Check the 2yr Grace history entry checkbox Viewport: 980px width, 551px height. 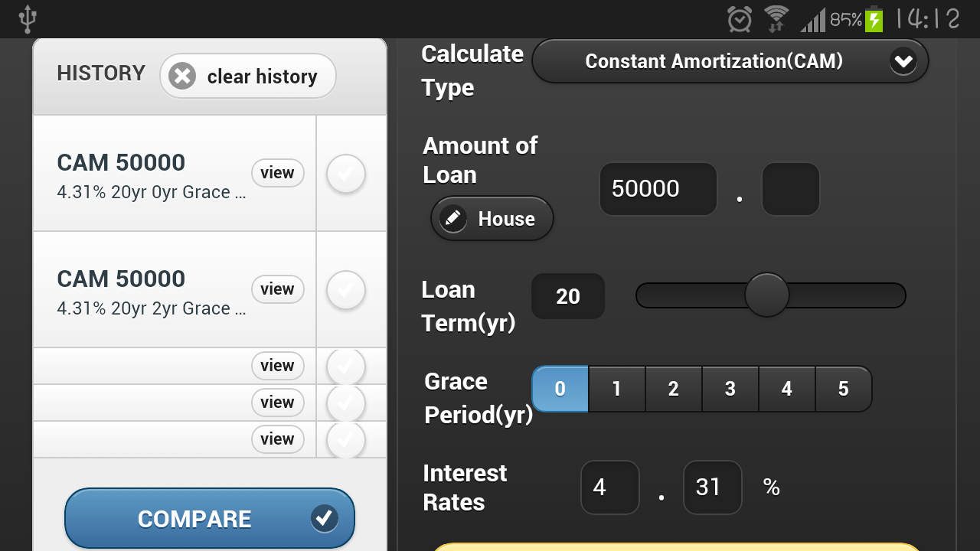[x=345, y=290]
